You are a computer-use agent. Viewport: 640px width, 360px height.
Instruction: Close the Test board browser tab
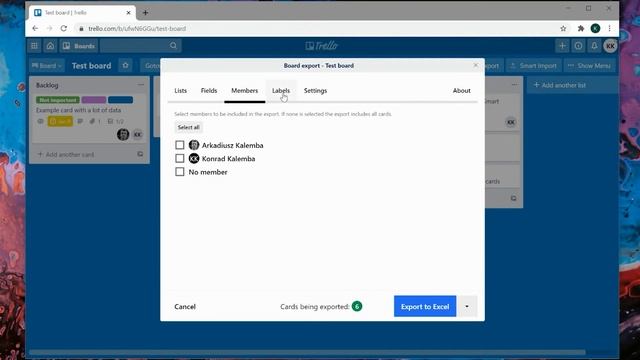tap(128, 13)
